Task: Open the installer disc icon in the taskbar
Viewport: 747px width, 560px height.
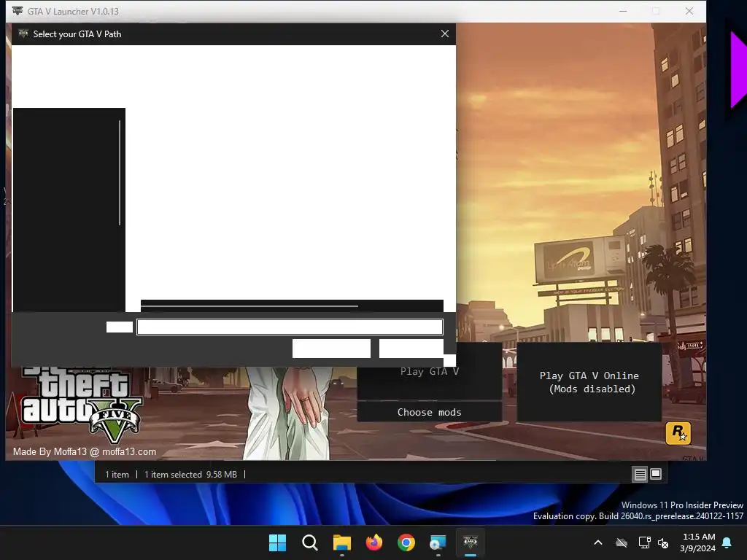Action: pos(438,542)
